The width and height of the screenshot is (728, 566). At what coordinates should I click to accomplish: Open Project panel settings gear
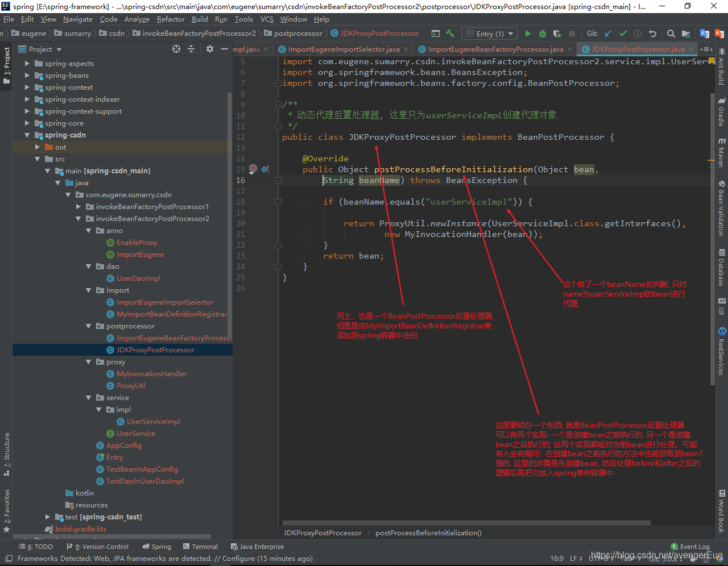click(x=209, y=49)
